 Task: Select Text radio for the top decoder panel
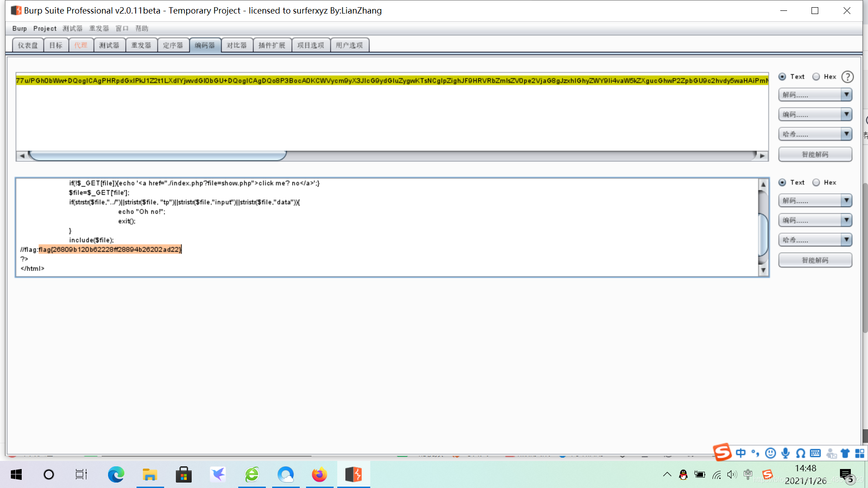pyautogui.click(x=782, y=77)
